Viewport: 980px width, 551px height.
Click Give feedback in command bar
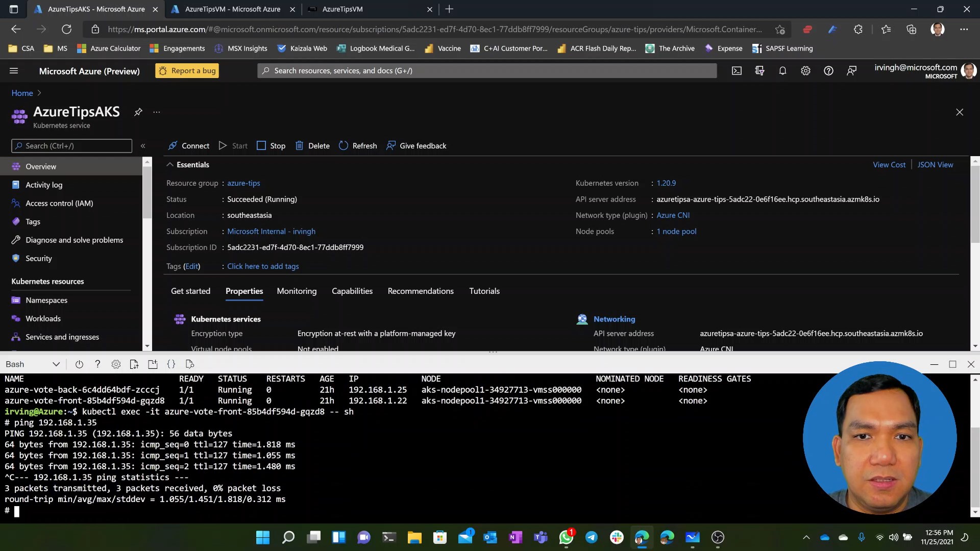(416, 146)
